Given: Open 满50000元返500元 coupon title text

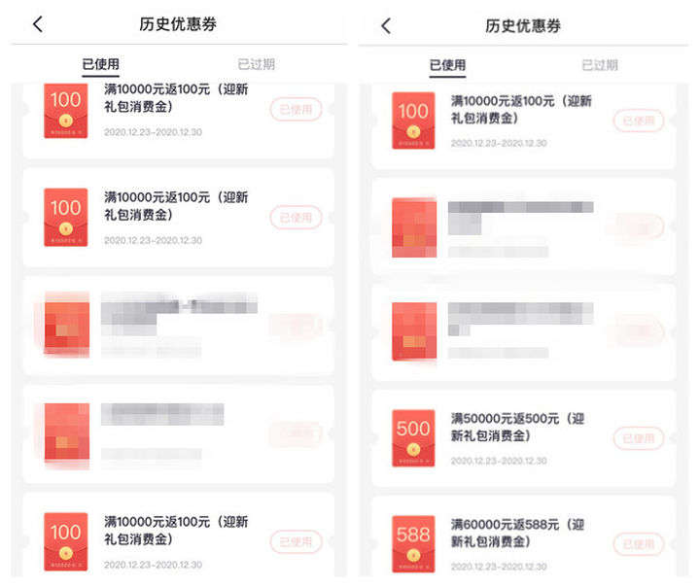Looking at the screenshot, I should point(518,427).
